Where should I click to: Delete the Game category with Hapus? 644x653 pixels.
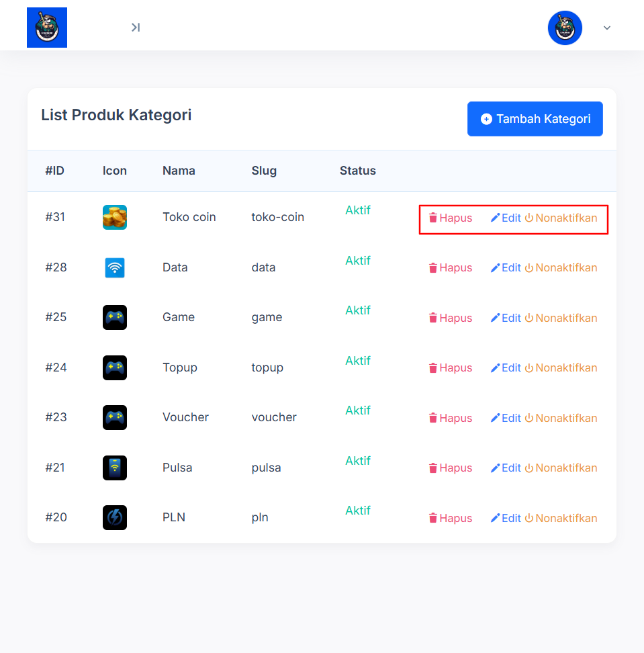(x=451, y=318)
